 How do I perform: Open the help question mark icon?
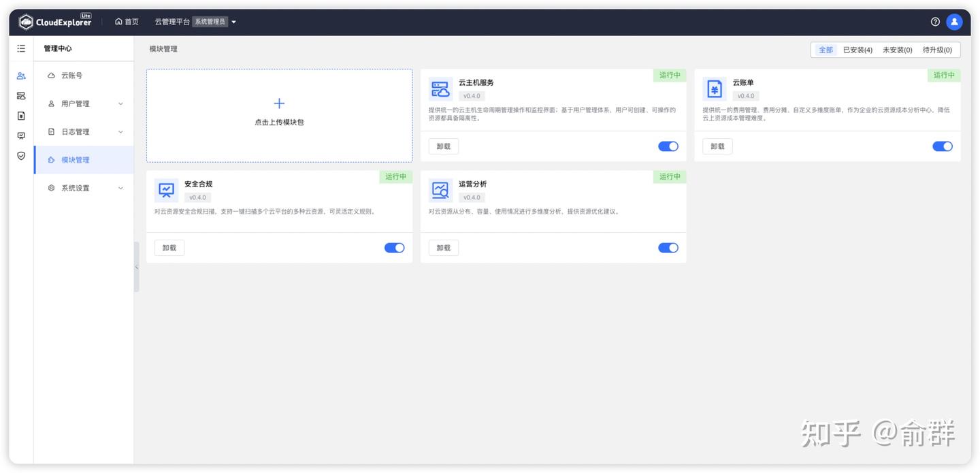[x=935, y=22]
